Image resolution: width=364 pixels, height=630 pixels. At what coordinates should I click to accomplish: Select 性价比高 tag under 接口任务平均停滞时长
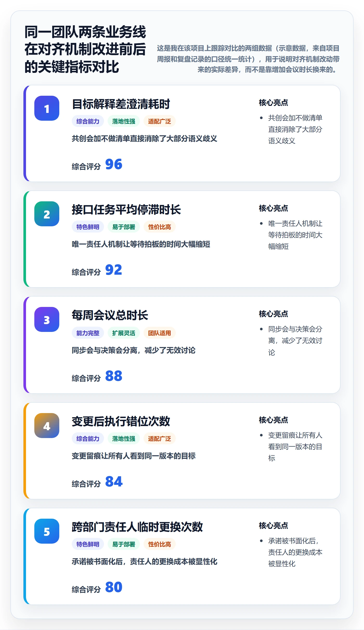point(160,227)
